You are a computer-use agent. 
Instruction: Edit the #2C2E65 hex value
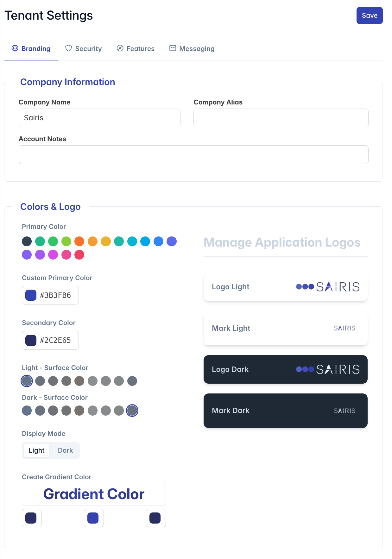(55, 340)
